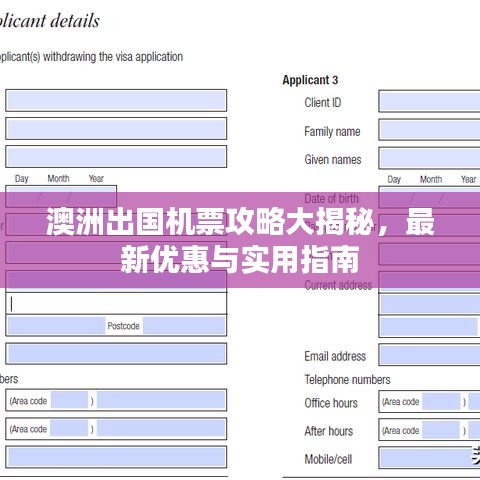Click the left field below the Postcode row
Screen dimensions: 480x480
click(116, 354)
